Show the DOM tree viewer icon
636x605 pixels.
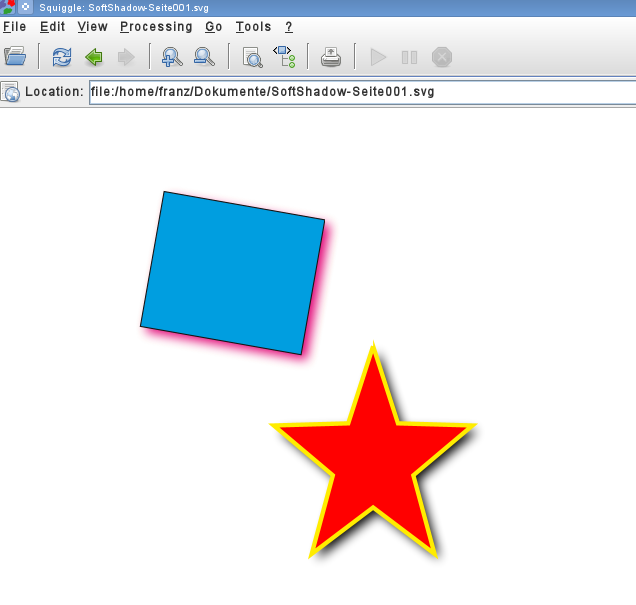[284, 57]
